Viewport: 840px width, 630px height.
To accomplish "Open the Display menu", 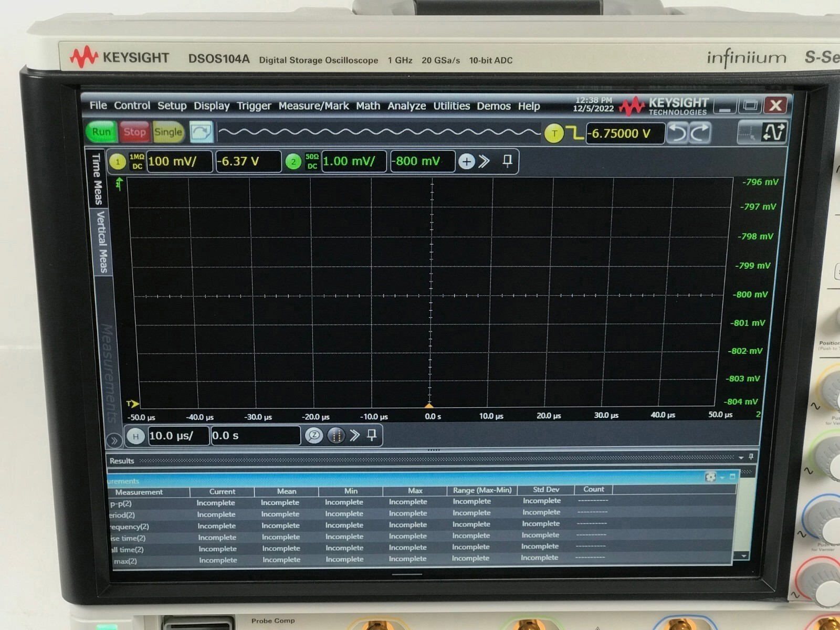I will 211,106.
